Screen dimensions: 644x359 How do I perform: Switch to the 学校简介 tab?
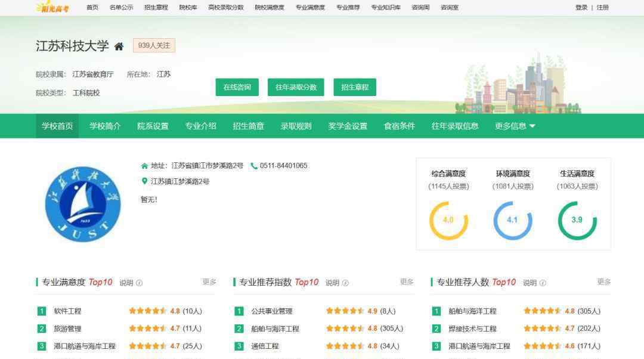point(105,126)
